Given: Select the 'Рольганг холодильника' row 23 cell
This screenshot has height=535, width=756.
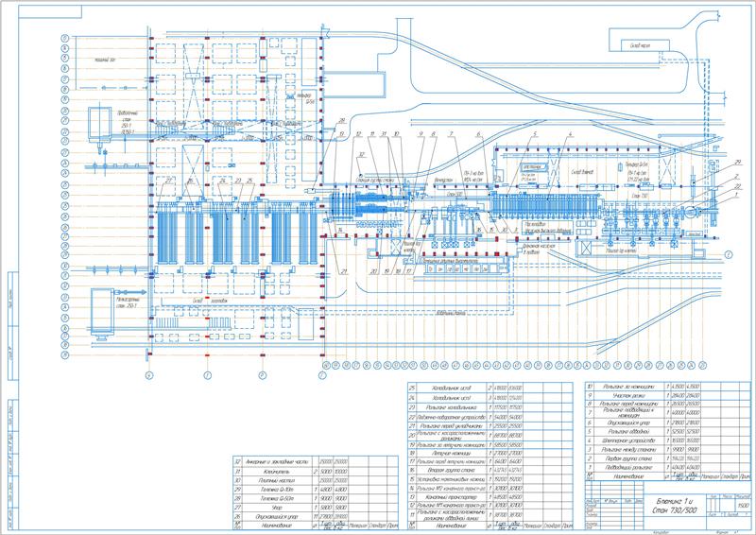Looking at the screenshot, I should [450, 408].
